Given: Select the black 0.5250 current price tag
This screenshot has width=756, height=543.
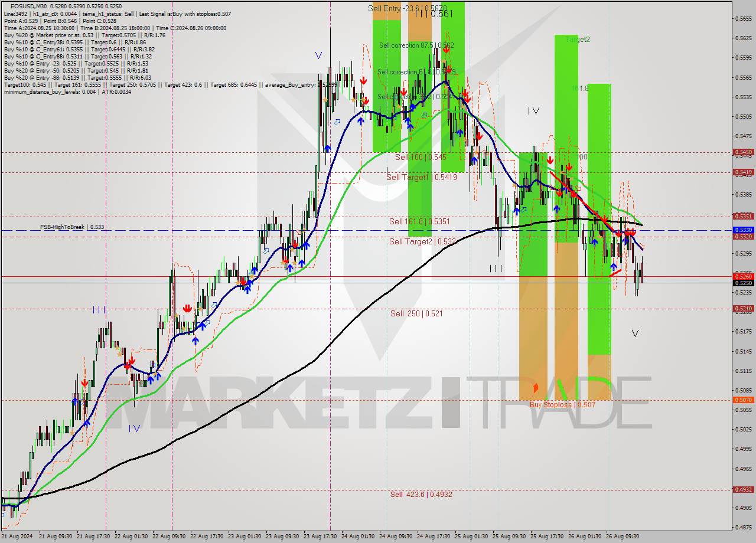Looking at the screenshot, I should click(x=743, y=283).
